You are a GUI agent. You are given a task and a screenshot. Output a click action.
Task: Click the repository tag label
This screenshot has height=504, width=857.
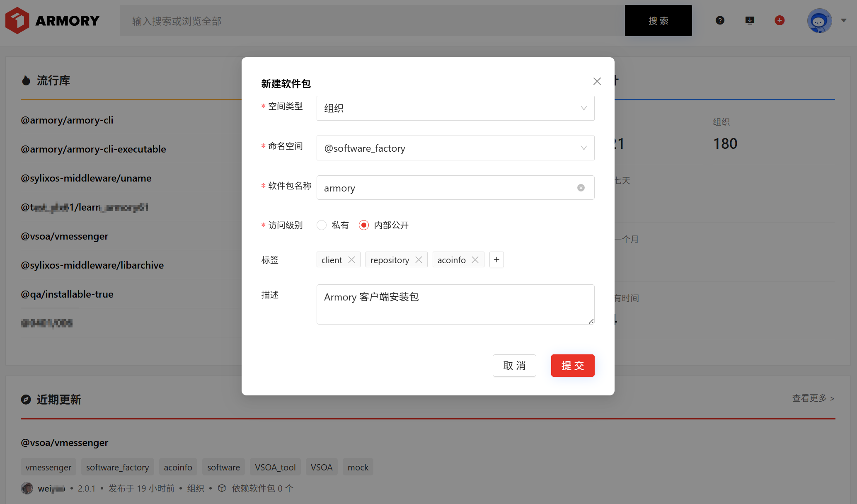(x=390, y=259)
